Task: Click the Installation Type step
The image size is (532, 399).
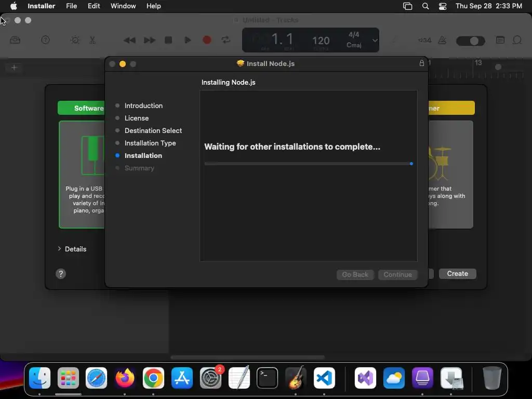Action: (150, 143)
